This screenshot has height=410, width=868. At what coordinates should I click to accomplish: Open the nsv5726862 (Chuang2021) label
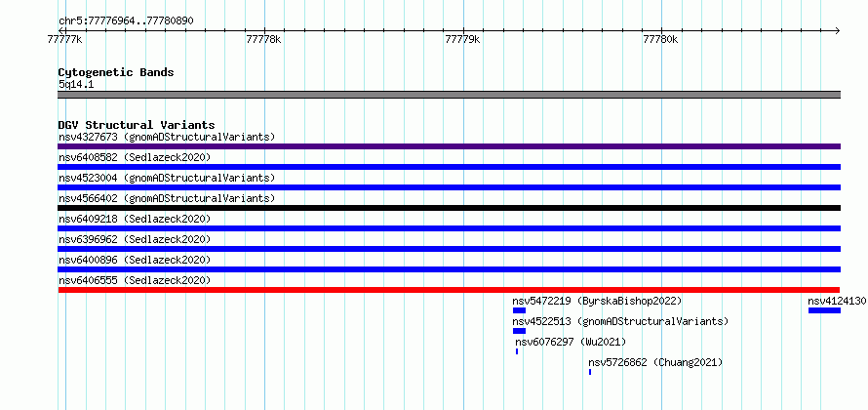655,362
